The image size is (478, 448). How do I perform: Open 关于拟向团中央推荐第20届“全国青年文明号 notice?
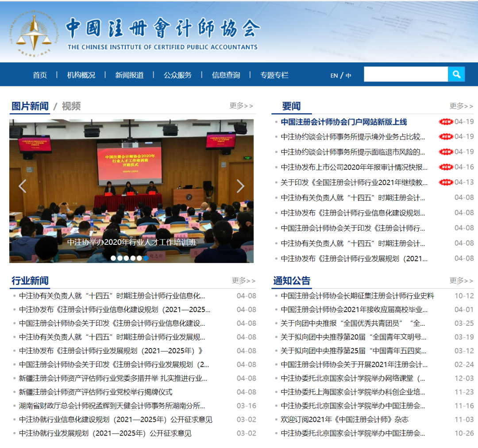pyautogui.click(x=353, y=337)
